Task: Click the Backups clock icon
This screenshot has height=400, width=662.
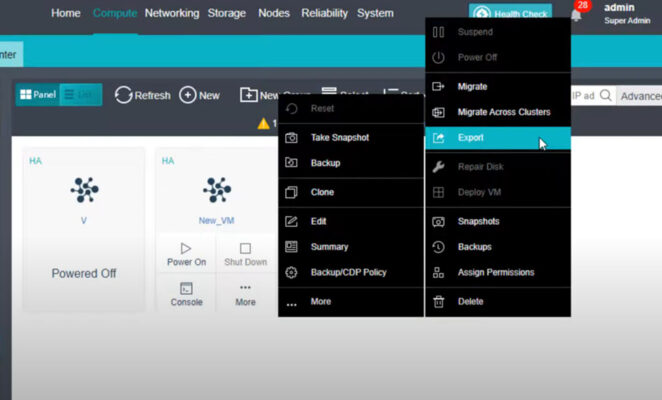Action: pyautogui.click(x=438, y=247)
